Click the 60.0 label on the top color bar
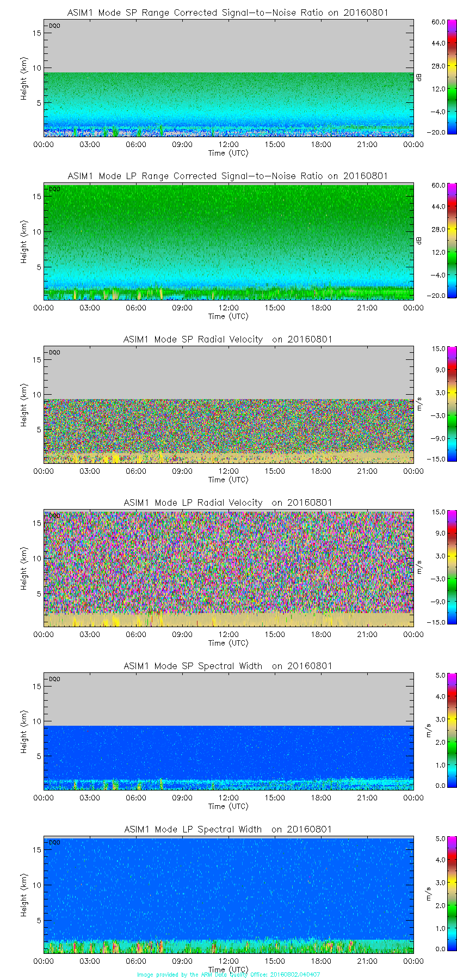Screen dimensions: 457x980 coord(439,22)
